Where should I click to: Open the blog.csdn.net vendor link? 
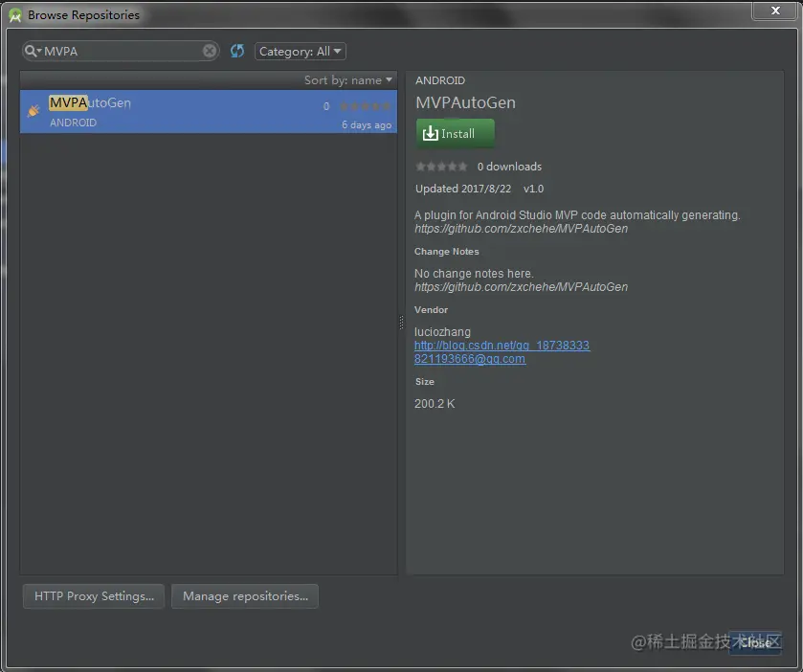pos(502,346)
